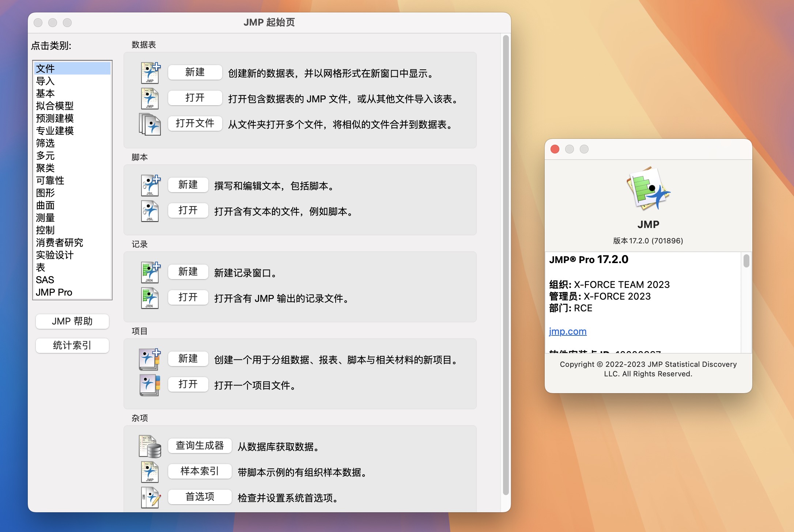Visit the jmp.com link
This screenshot has width=794, height=532.
568,331
